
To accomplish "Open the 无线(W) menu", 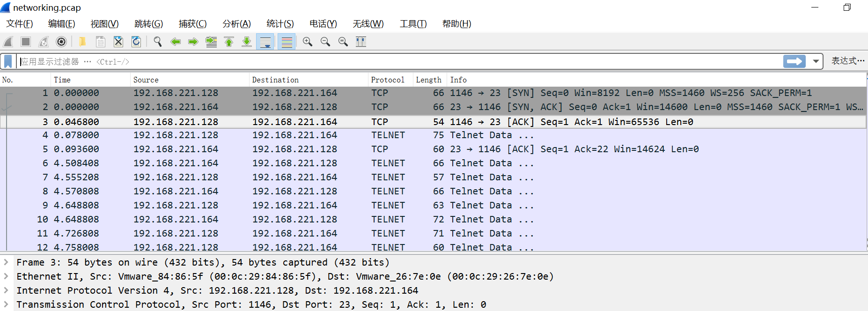I will pos(368,24).
